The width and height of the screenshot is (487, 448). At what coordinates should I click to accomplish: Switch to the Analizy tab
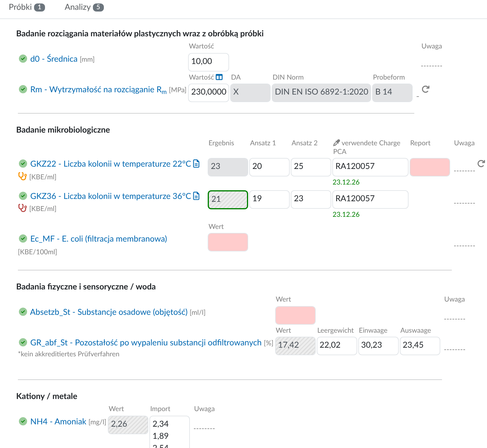[x=84, y=7]
